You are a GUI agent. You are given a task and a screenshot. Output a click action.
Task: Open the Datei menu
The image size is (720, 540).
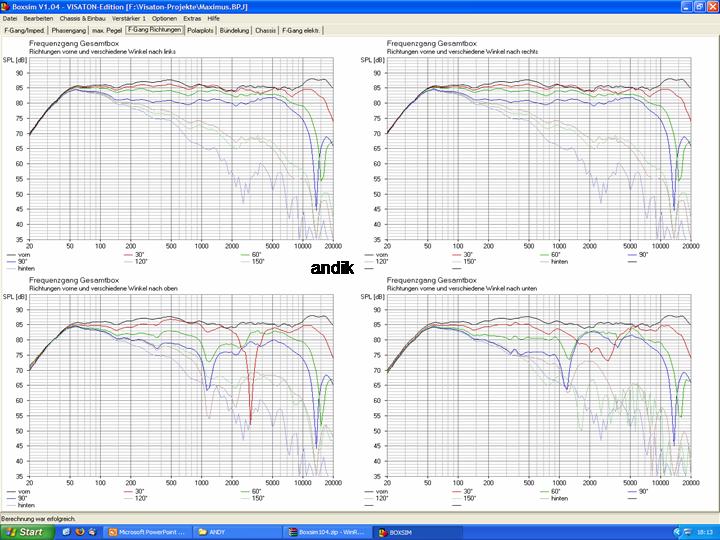(10, 18)
